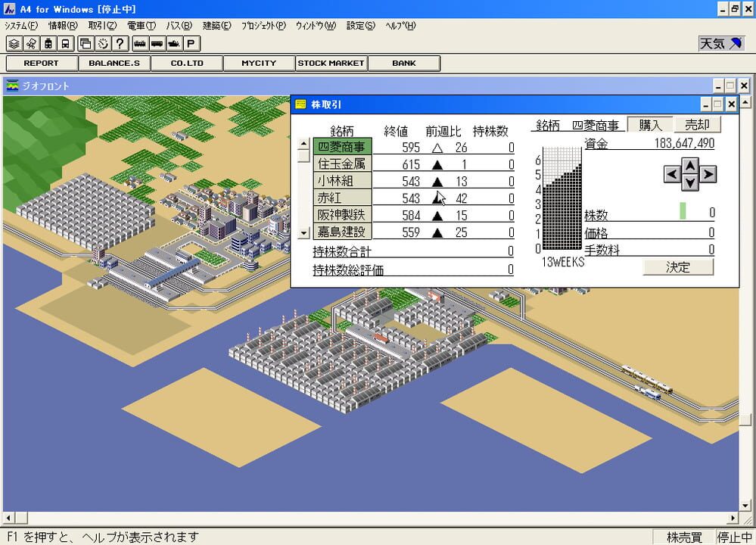Switch to 売却 (Sell) mode

(x=698, y=125)
